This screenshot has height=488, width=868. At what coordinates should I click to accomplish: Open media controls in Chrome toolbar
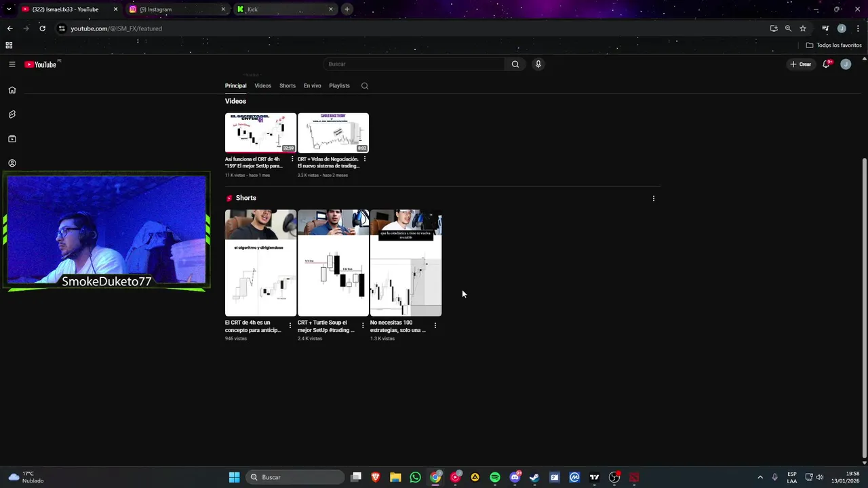(x=825, y=28)
